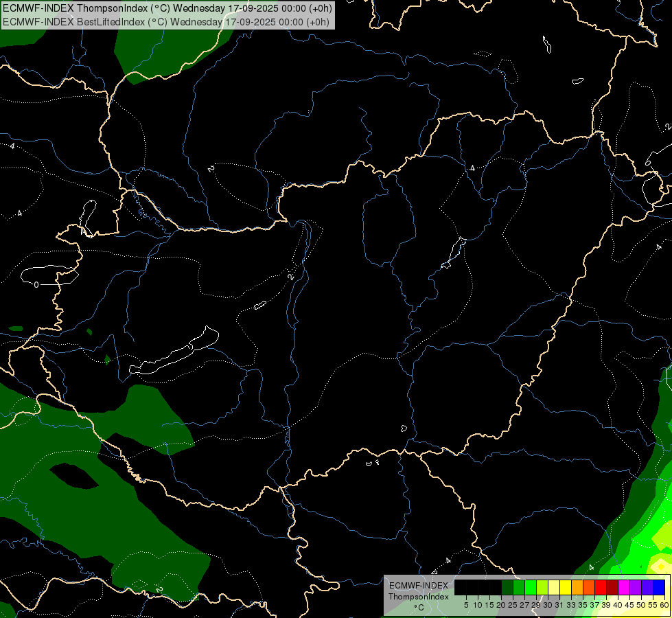Click the legend tick value 27
Screen dimensions: 672x618
524,605
